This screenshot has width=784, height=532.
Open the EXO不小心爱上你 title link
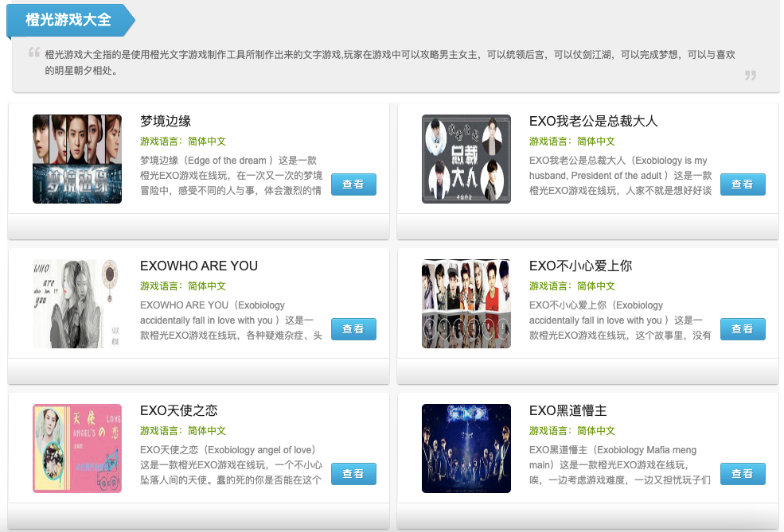tap(580, 266)
